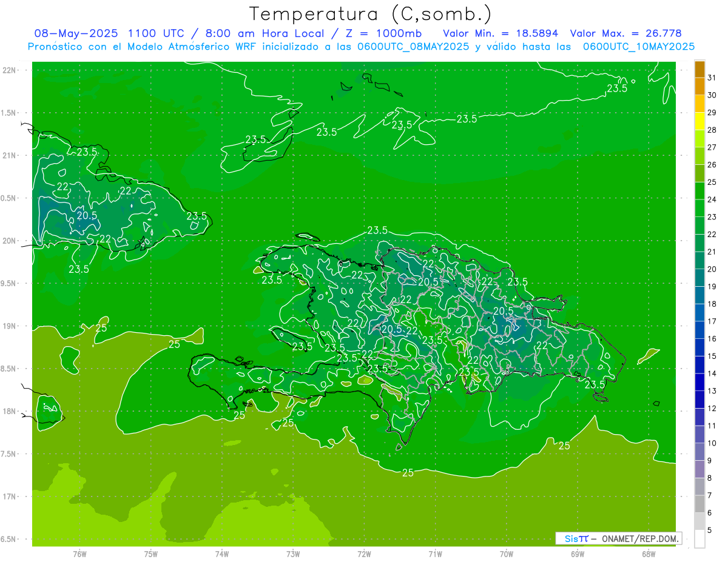Pick the dark orange swatch atop the color scale
Image resolution: width=728 pixels, height=562 pixels.
pos(699,69)
